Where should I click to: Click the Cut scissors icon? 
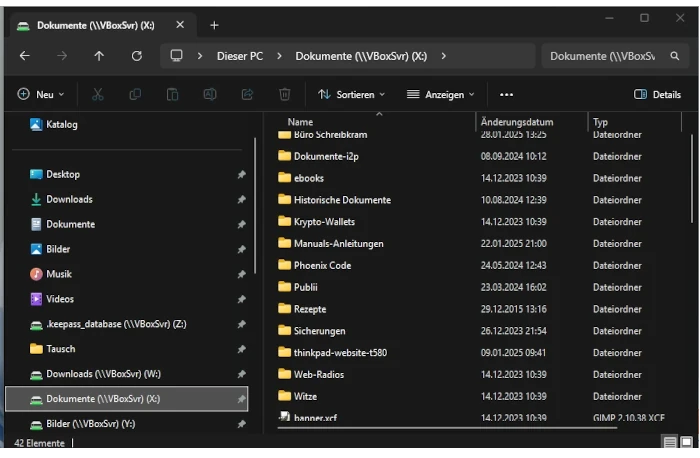(98, 94)
